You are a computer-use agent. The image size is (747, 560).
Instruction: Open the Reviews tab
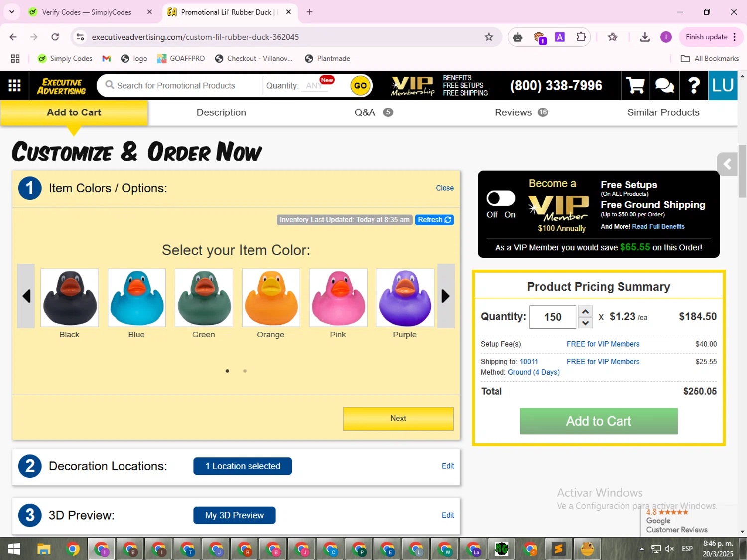pos(521,112)
